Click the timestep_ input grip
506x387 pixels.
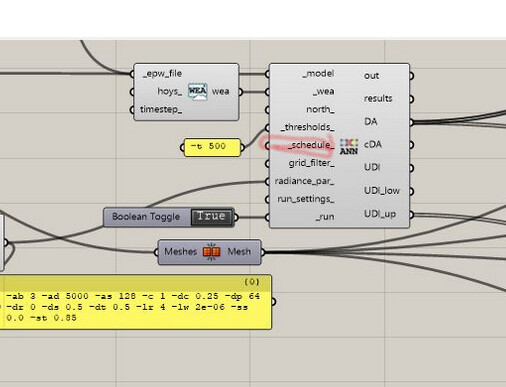coord(132,109)
